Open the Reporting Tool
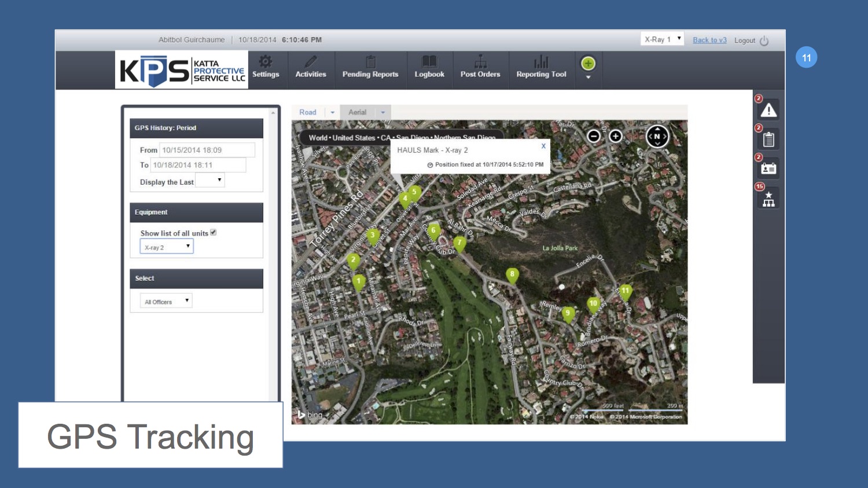This screenshot has height=488, width=868. coord(541,67)
